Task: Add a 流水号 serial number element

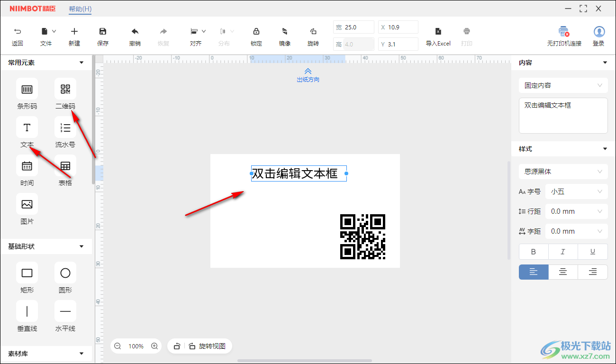Action: pos(65,127)
